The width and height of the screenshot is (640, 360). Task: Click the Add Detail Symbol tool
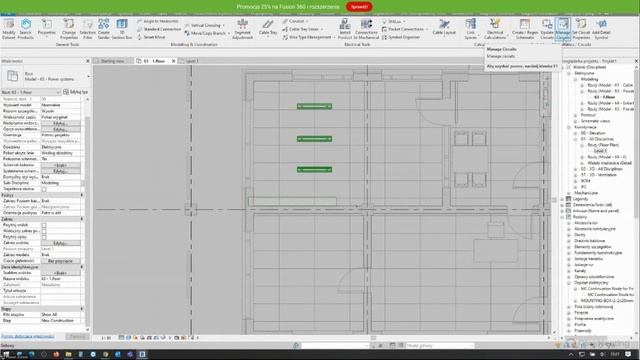tap(601, 29)
